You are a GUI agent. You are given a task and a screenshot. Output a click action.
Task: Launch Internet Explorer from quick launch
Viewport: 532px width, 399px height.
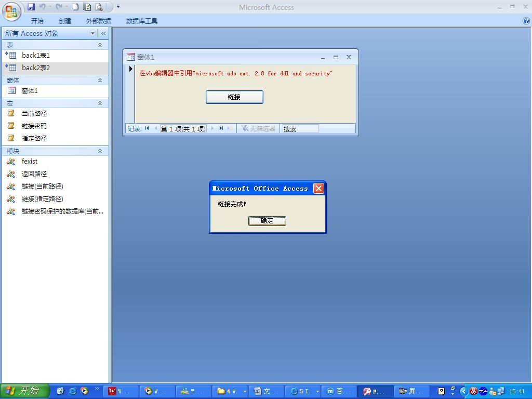(x=72, y=391)
